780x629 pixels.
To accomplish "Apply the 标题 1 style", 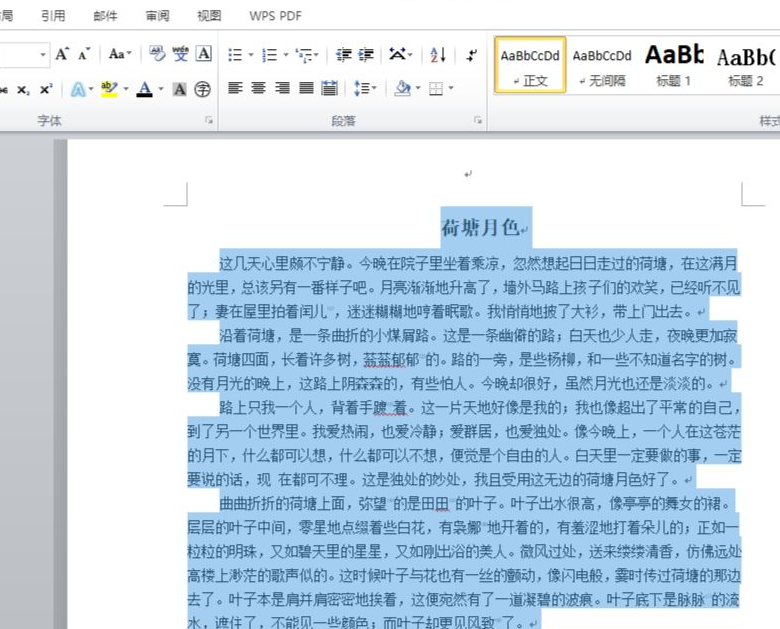I will click(674, 65).
